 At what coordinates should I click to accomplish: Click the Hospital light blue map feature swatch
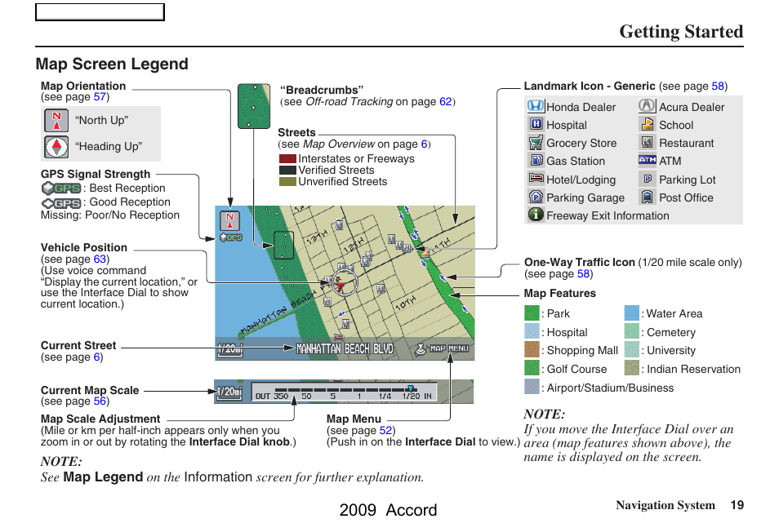pyautogui.click(x=532, y=331)
